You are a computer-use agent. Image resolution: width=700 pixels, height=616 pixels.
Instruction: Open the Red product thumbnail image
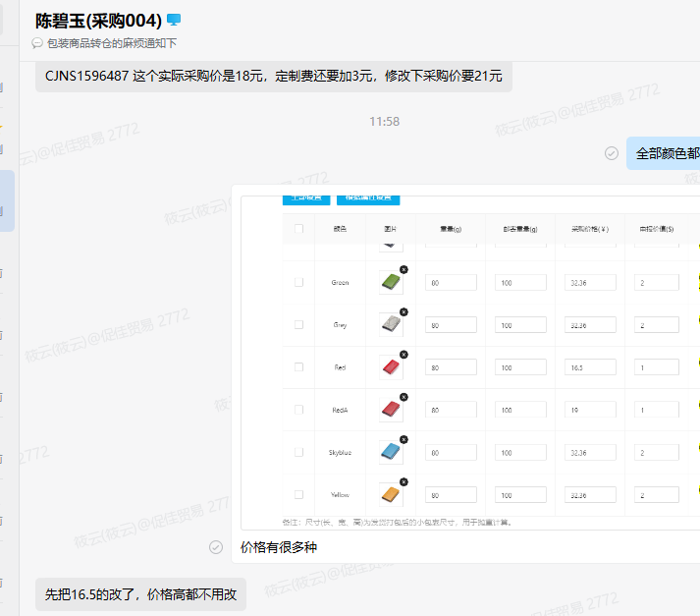click(x=390, y=368)
